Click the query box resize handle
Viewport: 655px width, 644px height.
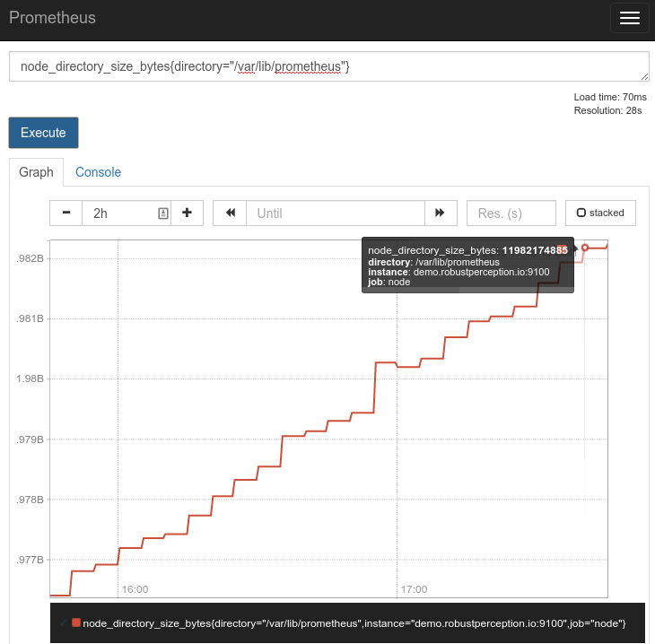coord(644,76)
